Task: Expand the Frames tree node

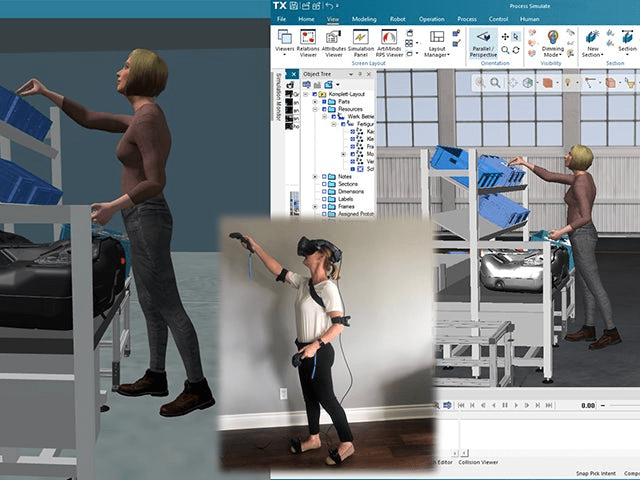Action: click(315, 207)
